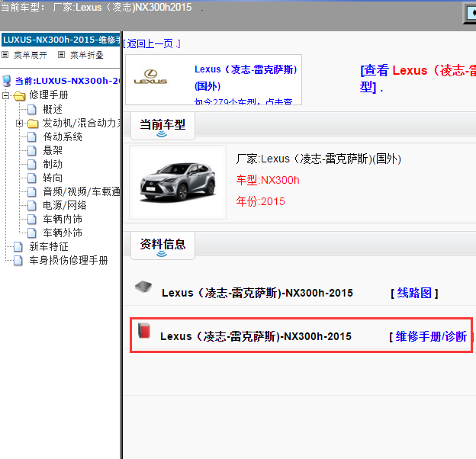The image size is (476, 459).
Task: Click the 当前车型 header bar text at top
Action: click(97, 8)
